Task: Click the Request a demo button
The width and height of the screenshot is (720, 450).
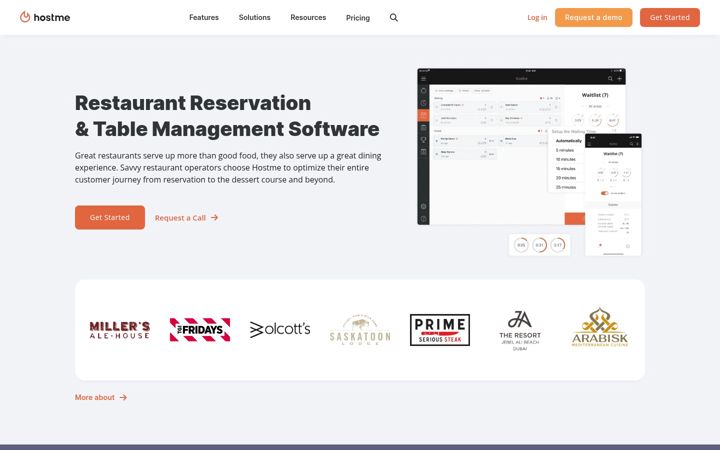Action: click(593, 17)
